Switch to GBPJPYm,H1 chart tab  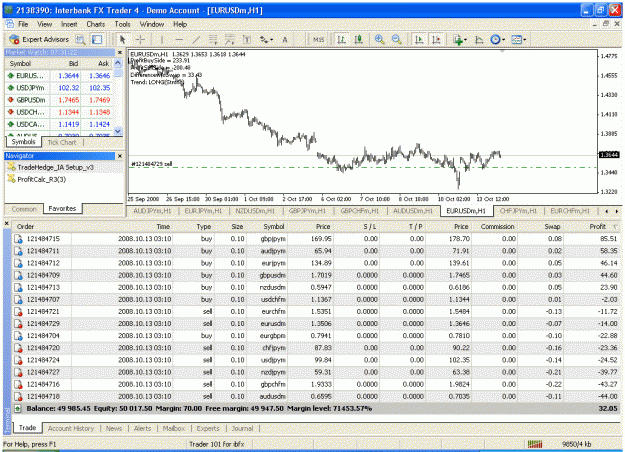pyautogui.click(x=307, y=210)
